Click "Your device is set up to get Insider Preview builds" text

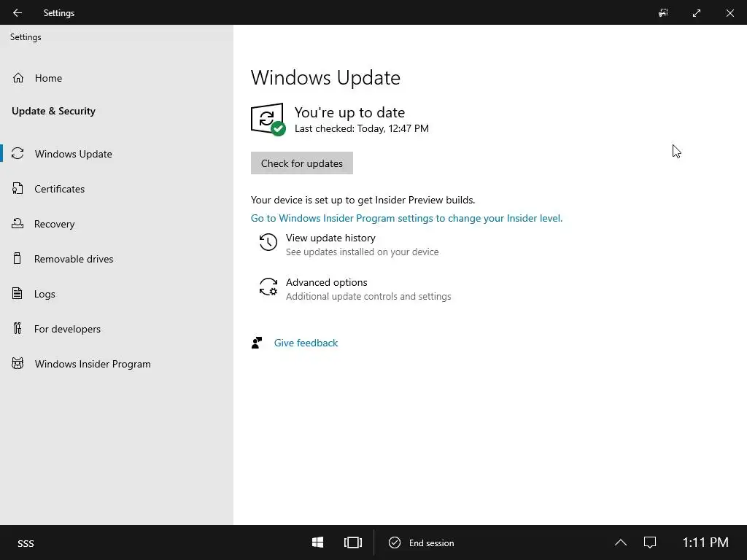(363, 200)
